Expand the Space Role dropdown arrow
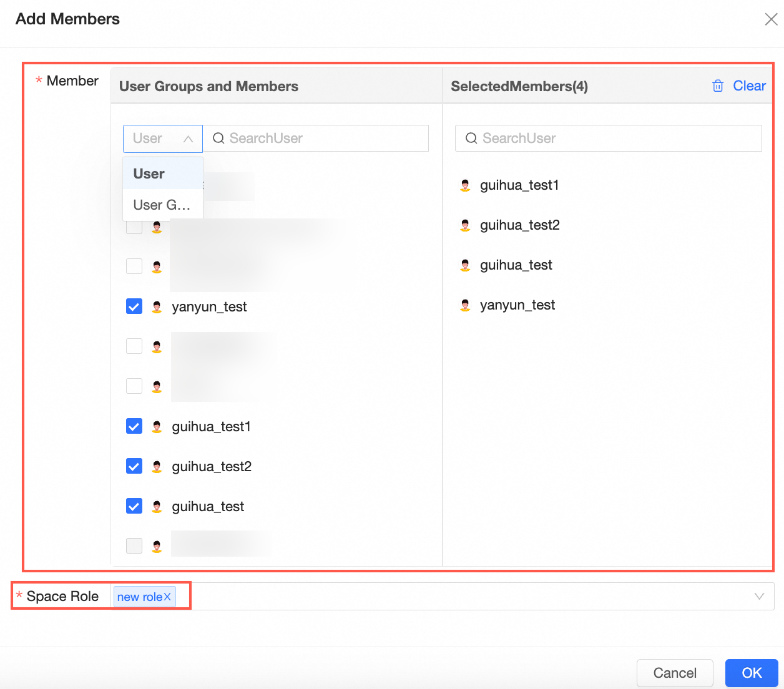The height and width of the screenshot is (689, 784). [x=759, y=597]
